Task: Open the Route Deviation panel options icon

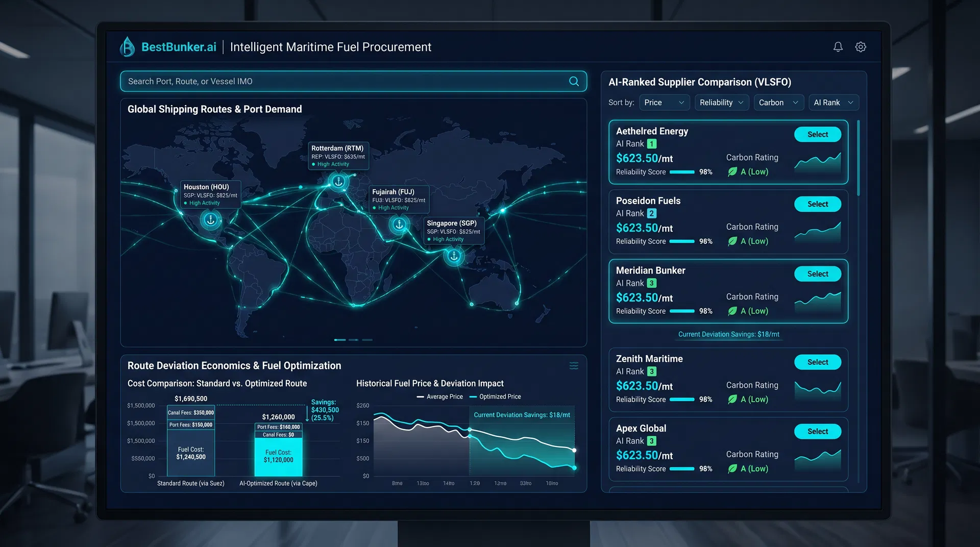Action: pos(574,366)
